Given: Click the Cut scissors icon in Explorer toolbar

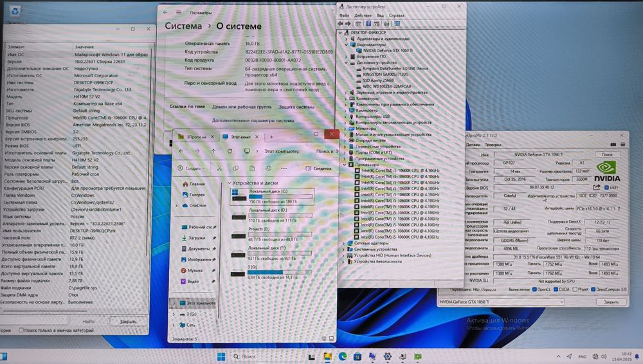Looking at the screenshot, I should coord(219,168).
